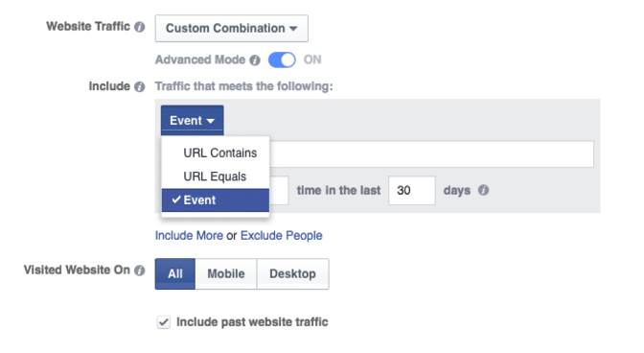The width and height of the screenshot is (644, 353).
Task: Click the days field showing 30
Action: (x=412, y=190)
